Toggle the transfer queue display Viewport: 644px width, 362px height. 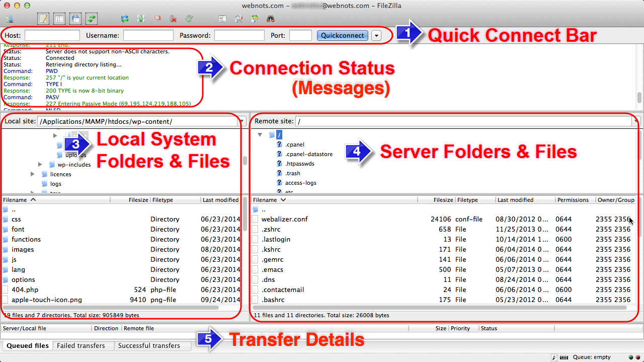pyautogui.click(x=92, y=19)
